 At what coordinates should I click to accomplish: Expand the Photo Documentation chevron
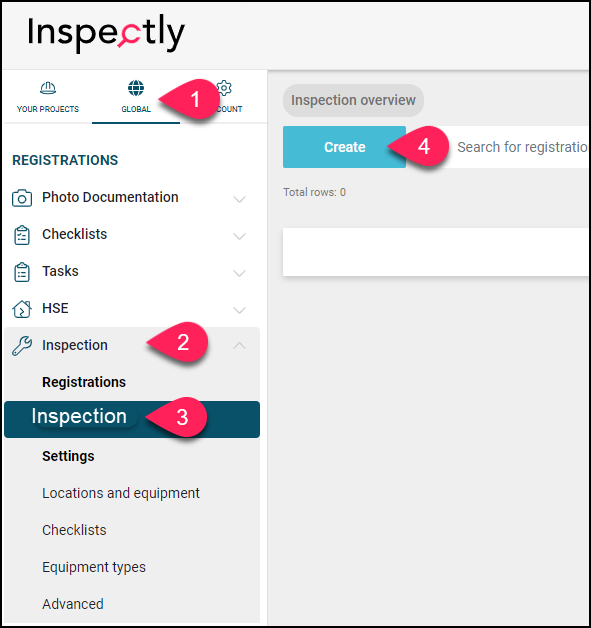tap(239, 199)
